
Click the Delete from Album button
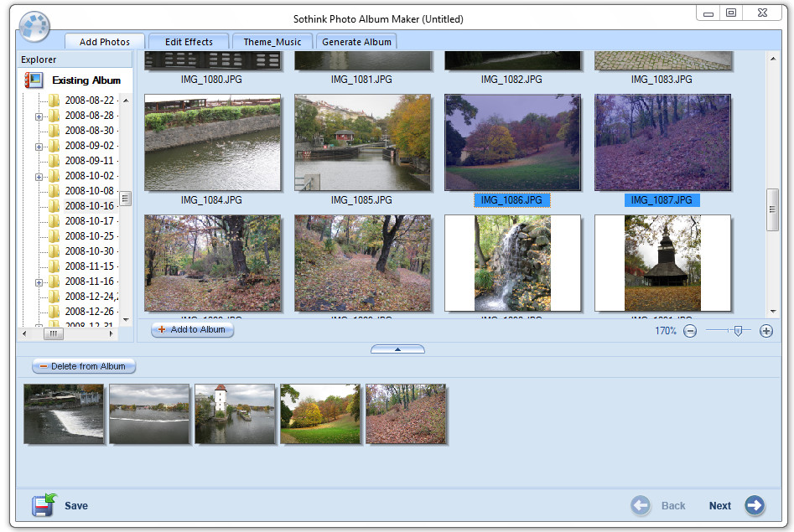tap(84, 366)
